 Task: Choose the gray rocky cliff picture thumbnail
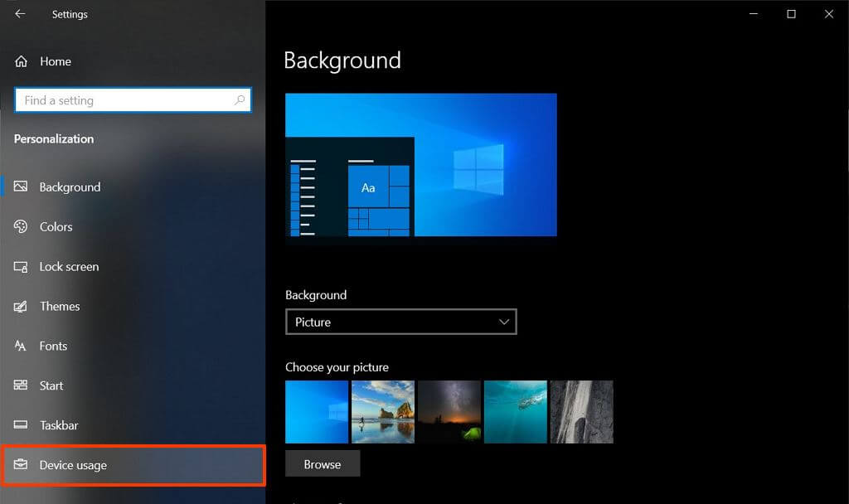pyautogui.click(x=581, y=412)
